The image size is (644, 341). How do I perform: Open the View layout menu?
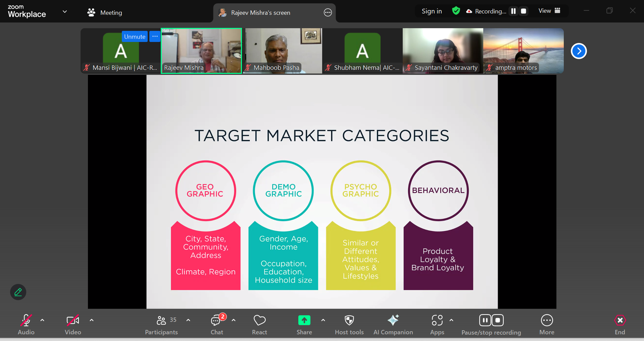[549, 11]
